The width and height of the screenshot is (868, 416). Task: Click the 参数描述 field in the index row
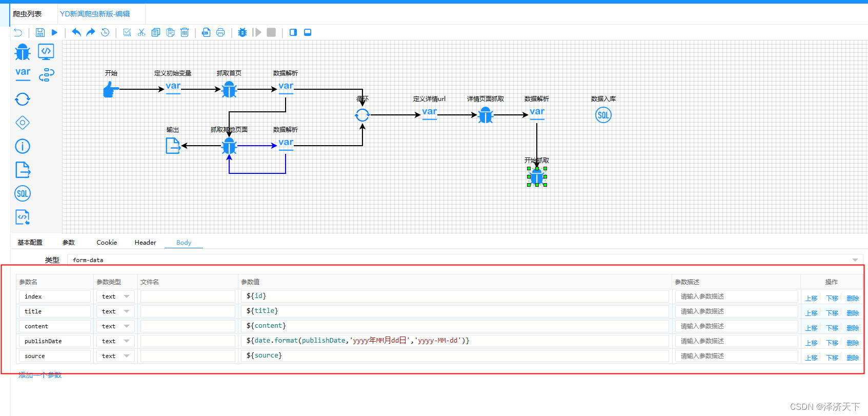click(737, 296)
